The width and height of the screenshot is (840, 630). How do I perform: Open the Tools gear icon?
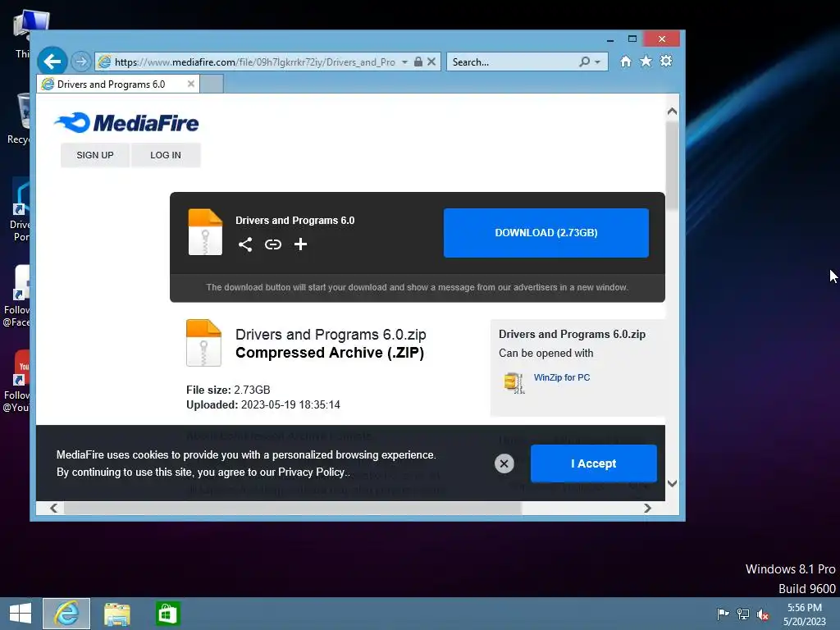[666, 61]
